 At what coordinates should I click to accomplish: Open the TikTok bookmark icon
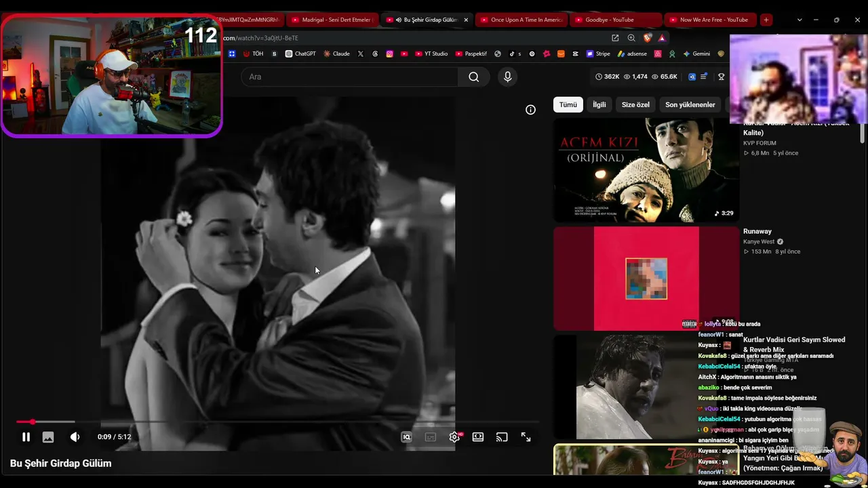coord(515,54)
